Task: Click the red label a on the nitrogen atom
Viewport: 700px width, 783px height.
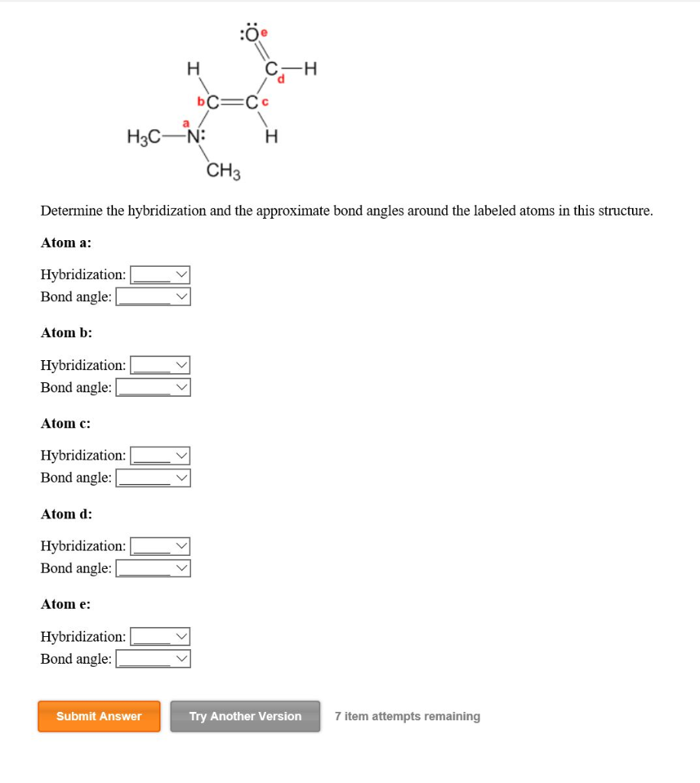Action: (185, 122)
